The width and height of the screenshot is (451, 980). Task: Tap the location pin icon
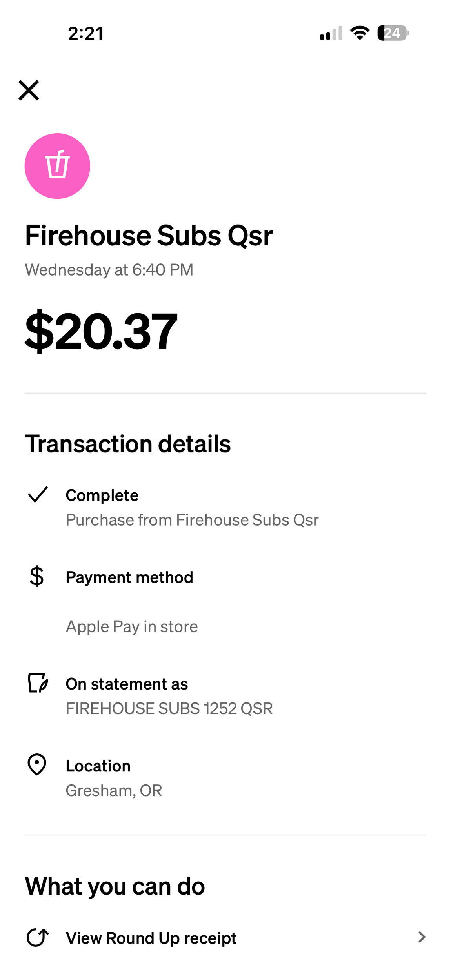coord(37,764)
